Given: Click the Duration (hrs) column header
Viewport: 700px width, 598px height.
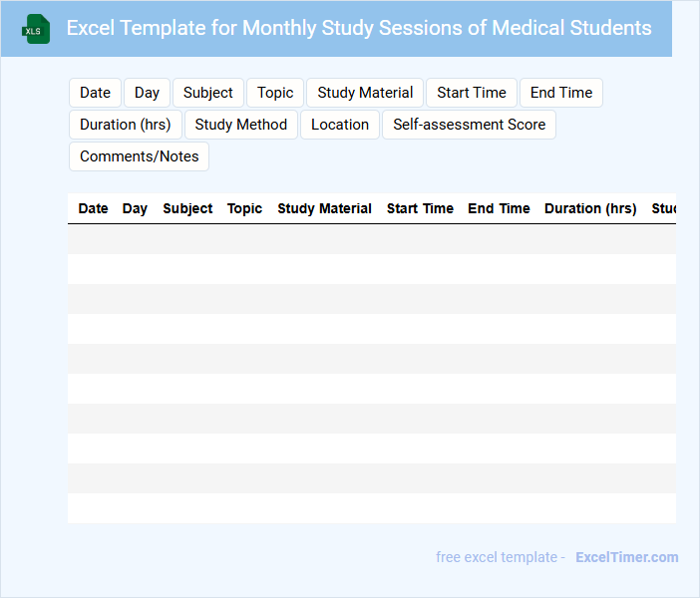Looking at the screenshot, I should (590, 208).
